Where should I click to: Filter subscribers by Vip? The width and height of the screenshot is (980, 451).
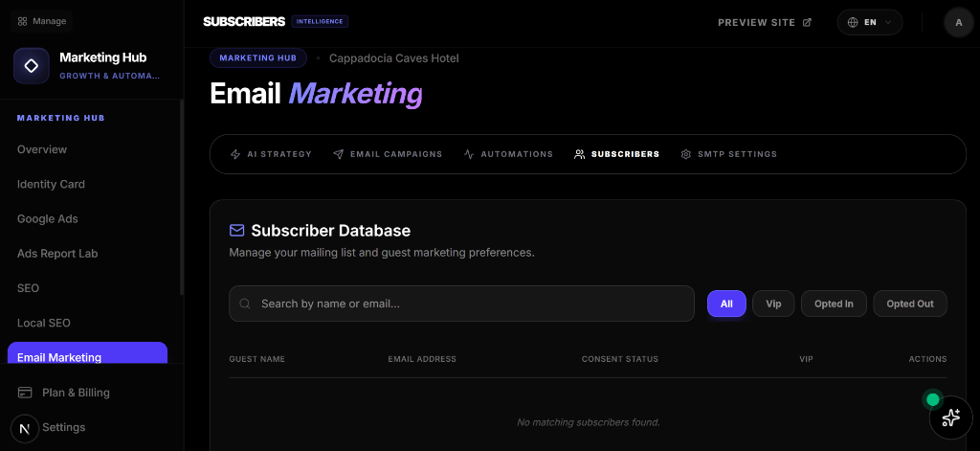click(773, 304)
